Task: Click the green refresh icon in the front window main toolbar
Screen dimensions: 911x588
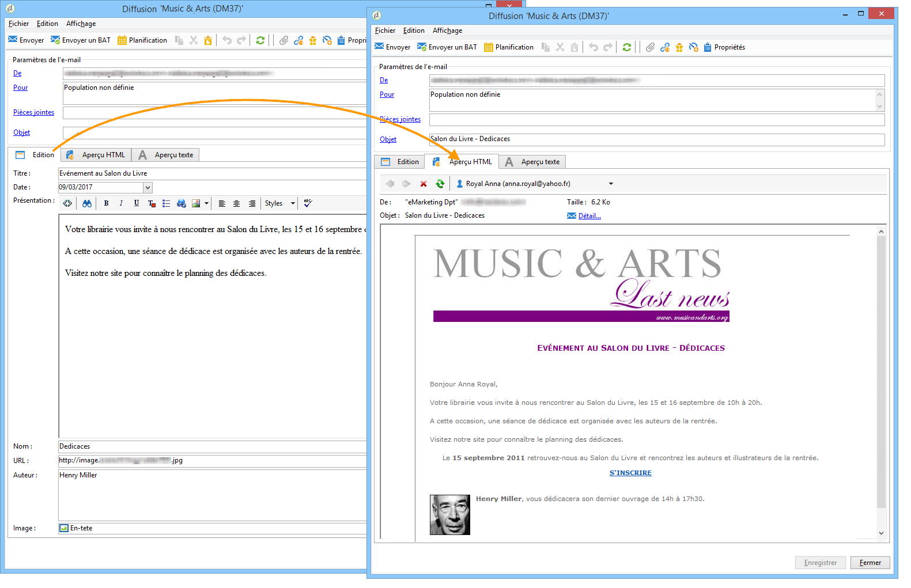Action: pos(627,47)
